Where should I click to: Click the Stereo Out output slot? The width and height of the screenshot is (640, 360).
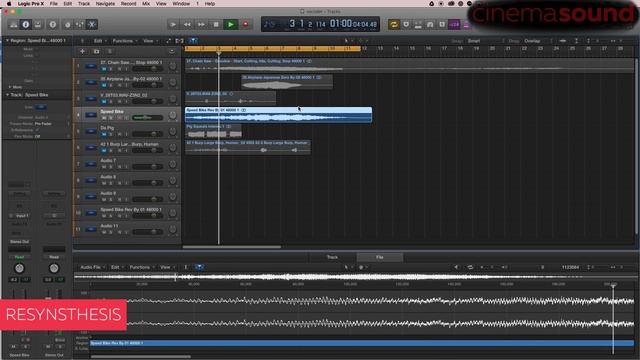pyautogui.click(x=19, y=242)
